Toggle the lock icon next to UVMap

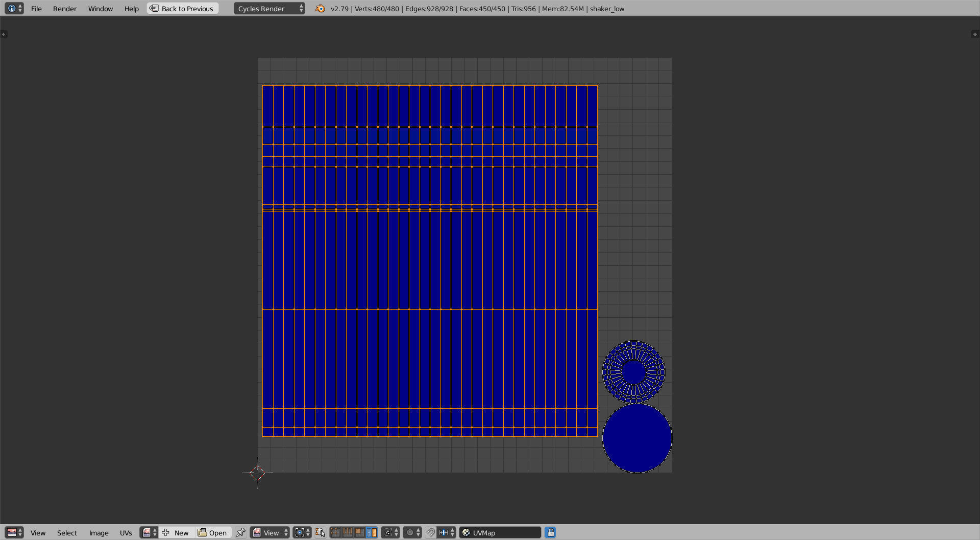pyautogui.click(x=550, y=532)
